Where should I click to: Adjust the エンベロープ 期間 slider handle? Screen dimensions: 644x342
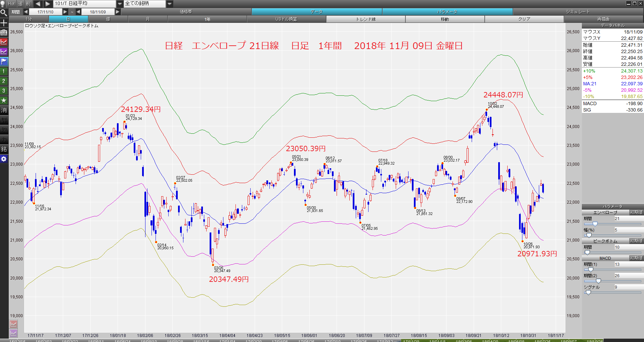pyautogui.click(x=595, y=224)
